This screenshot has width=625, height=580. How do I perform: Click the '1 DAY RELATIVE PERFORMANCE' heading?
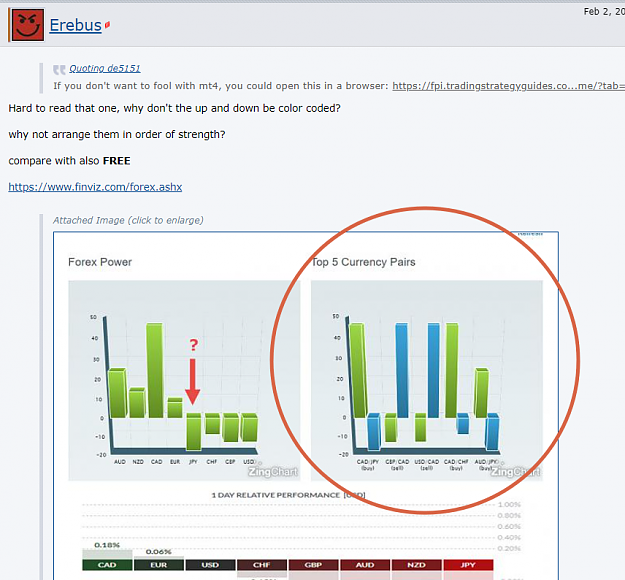pos(288,495)
